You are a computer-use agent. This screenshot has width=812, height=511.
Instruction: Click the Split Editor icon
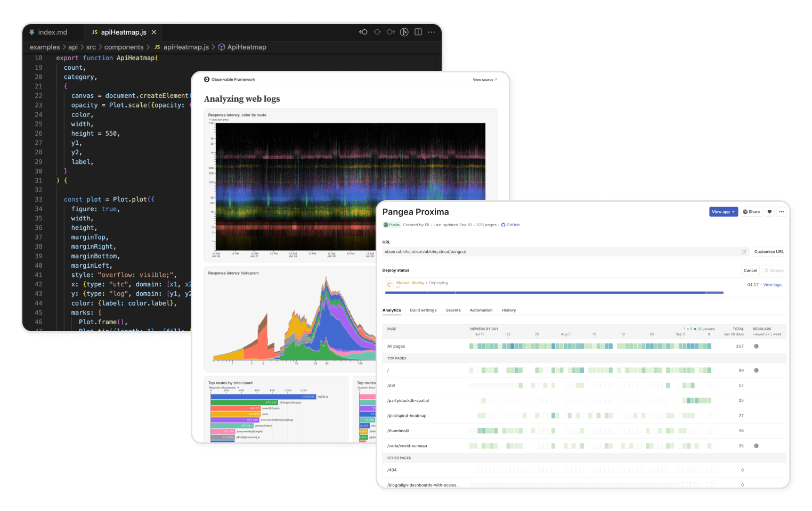[418, 32]
